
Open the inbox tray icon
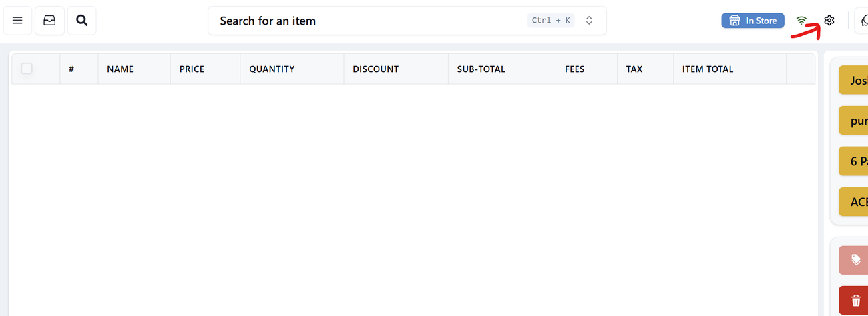49,21
